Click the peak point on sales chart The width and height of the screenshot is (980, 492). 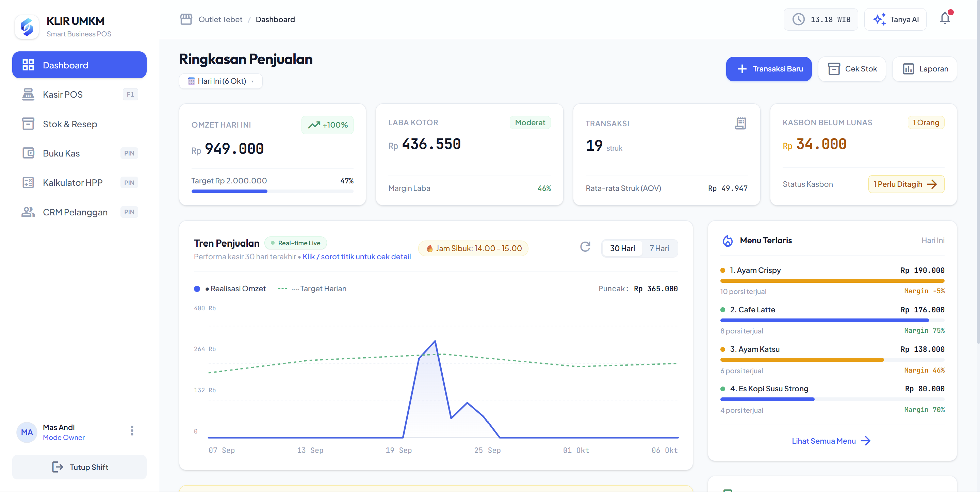pyautogui.click(x=435, y=341)
